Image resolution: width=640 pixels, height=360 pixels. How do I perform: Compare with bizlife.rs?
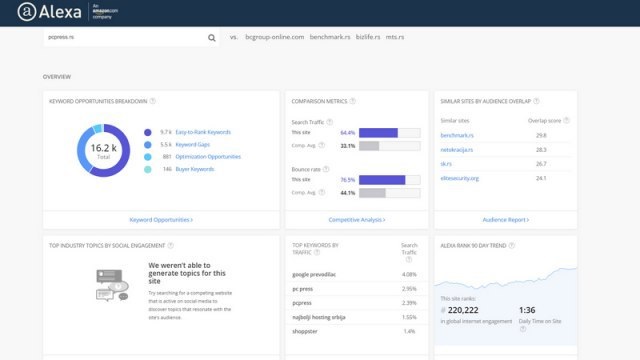[368, 37]
